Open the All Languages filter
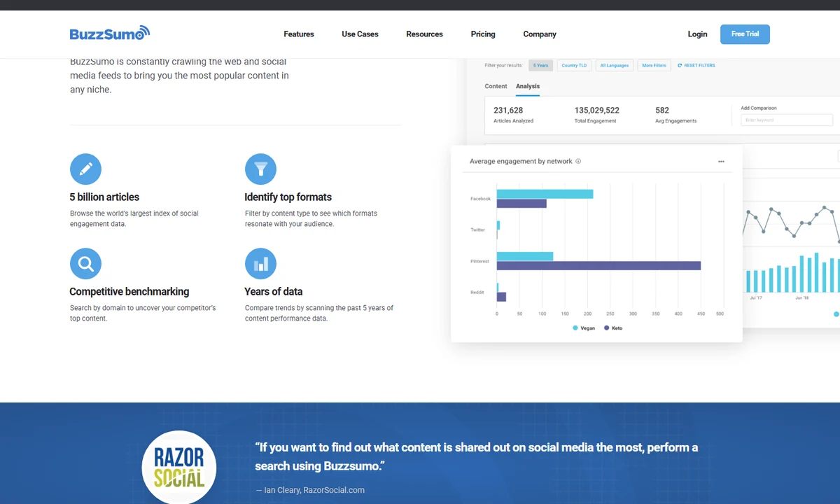Viewport: 840px width, 504px height. [x=615, y=65]
